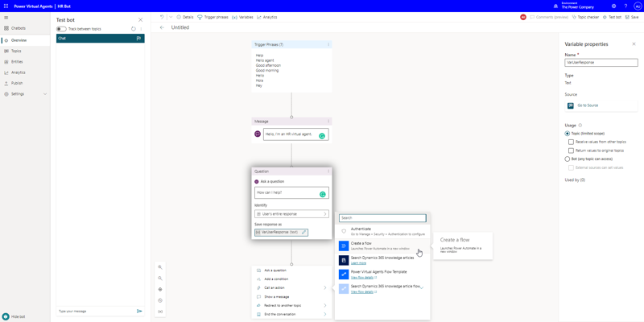Image resolution: width=644 pixels, height=322 pixels.
Task: Click the Chat flag icon
Action: (x=138, y=38)
